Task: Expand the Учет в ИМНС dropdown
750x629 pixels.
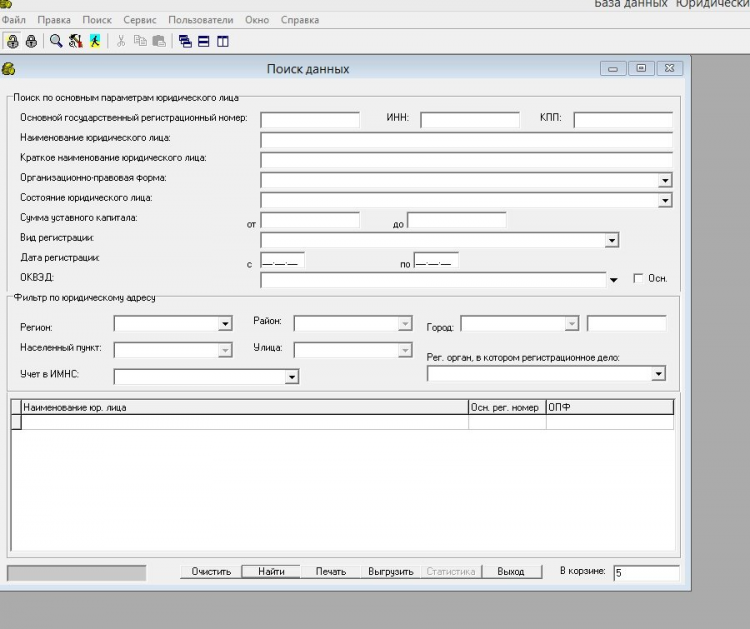Action: point(292,377)
